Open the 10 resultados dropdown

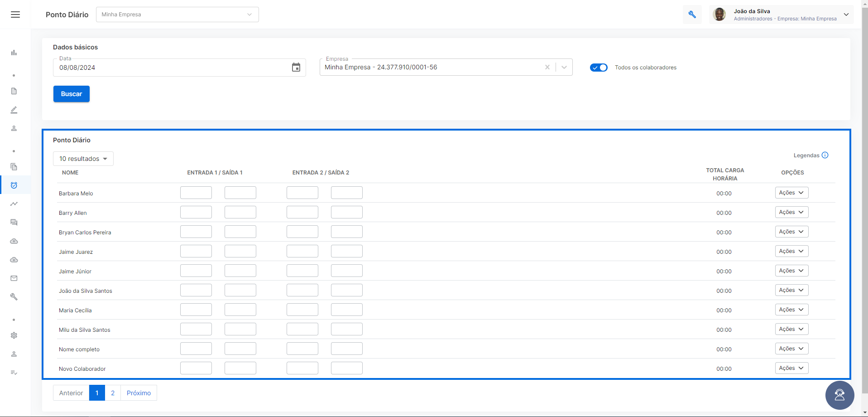[83, 159]
